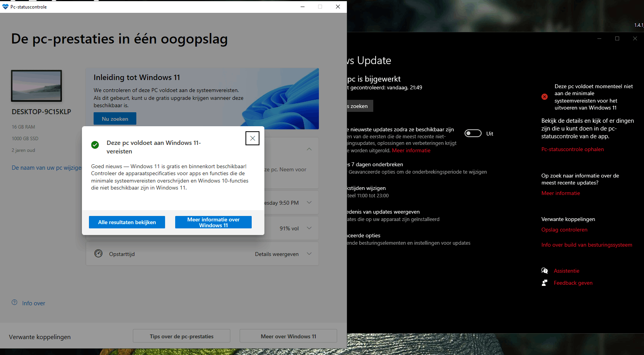This screenshot has width=644, height=355.
Task: Open De naam van uw pc wijzigen link
Action: point(47,168)
